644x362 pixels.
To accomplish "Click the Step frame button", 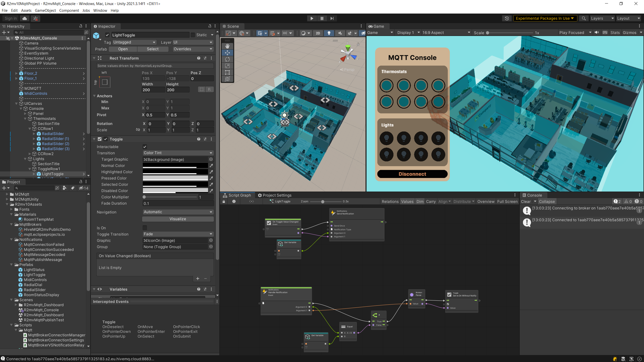I will click(332, 18).
